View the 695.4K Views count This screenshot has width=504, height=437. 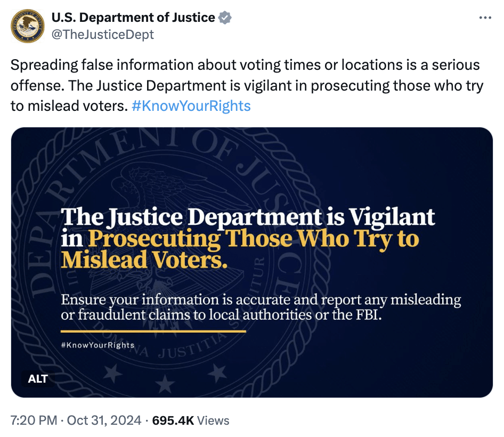point(191,420)
